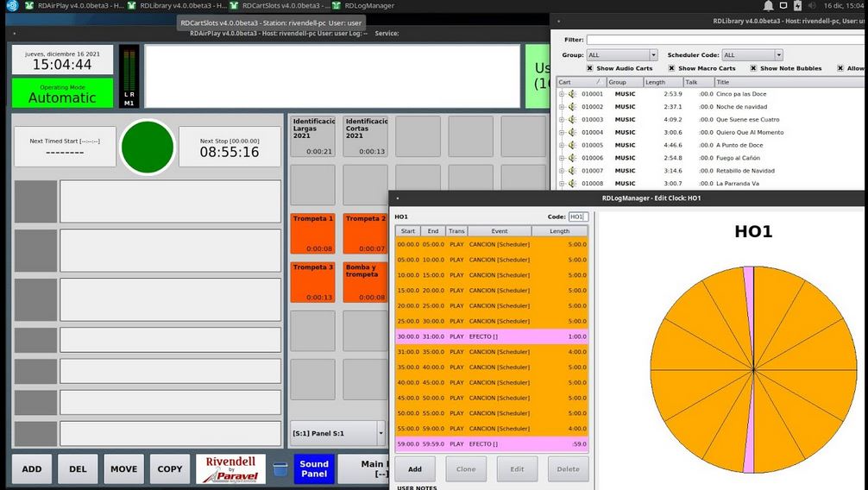Click the speaker icon of cart 010008
This screenshot has width=868, height=490.
572,183
